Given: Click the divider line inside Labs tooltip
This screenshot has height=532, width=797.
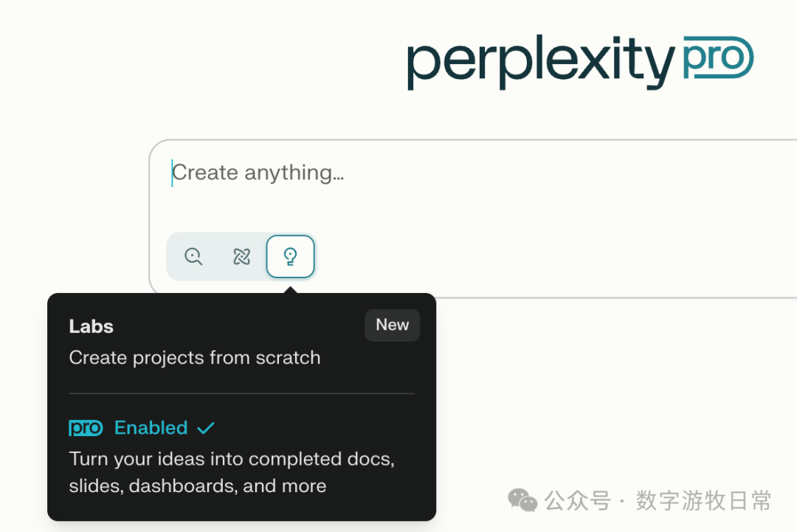Looking at the screenshot, I should click(241, 394).
